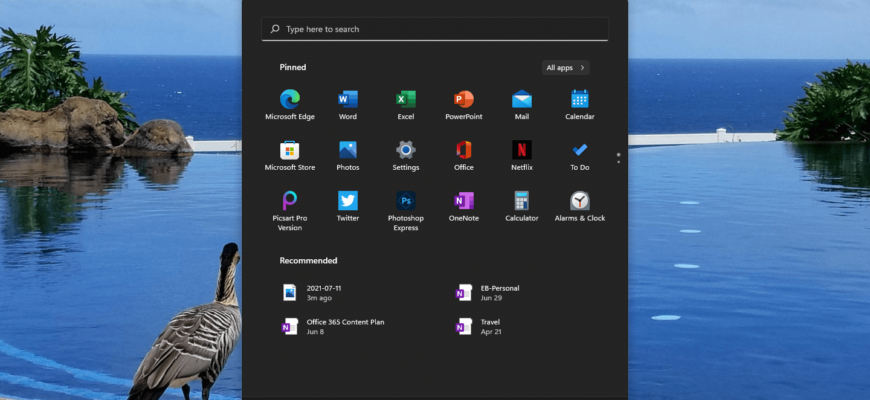Start PowerPoint from pinned apps

point(464,105)
